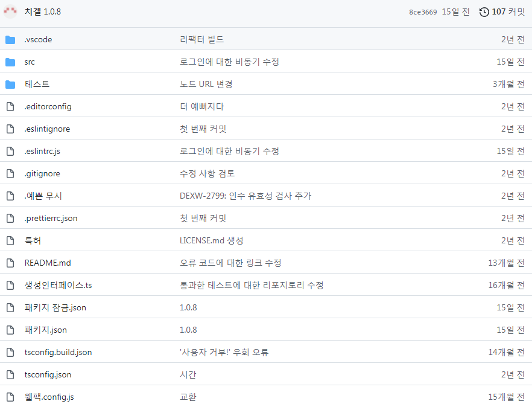Open the tsconfig.json file

click(x=48, y=375)
